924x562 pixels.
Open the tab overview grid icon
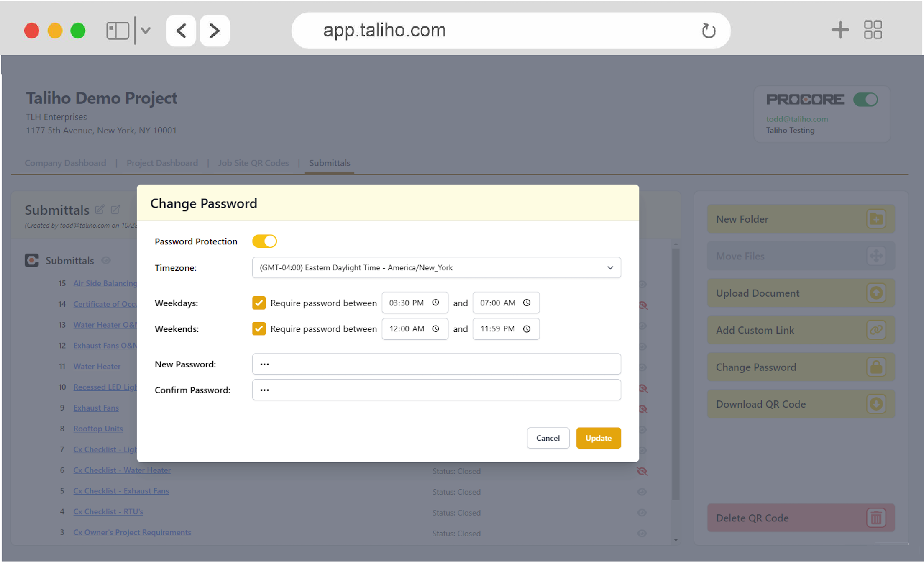(873, 30)
